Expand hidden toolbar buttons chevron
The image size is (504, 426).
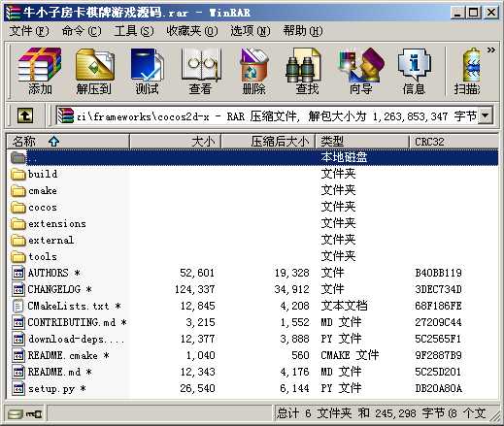tap(491, 49)
